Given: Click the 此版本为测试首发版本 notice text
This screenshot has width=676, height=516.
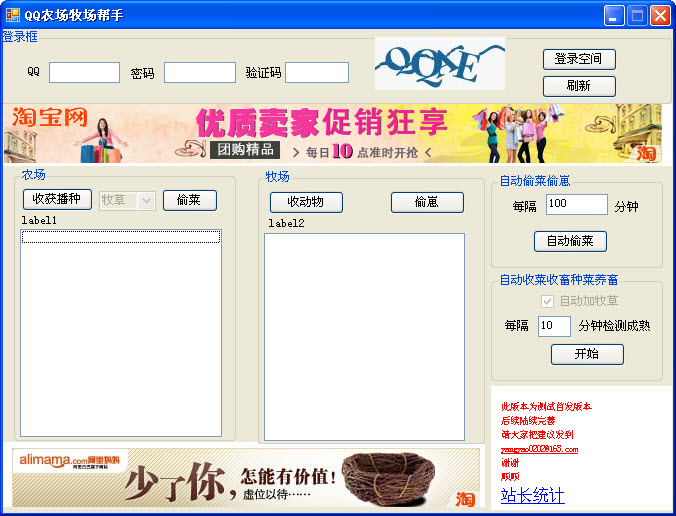Looking at the screenshot, I should tap(546, 407).
